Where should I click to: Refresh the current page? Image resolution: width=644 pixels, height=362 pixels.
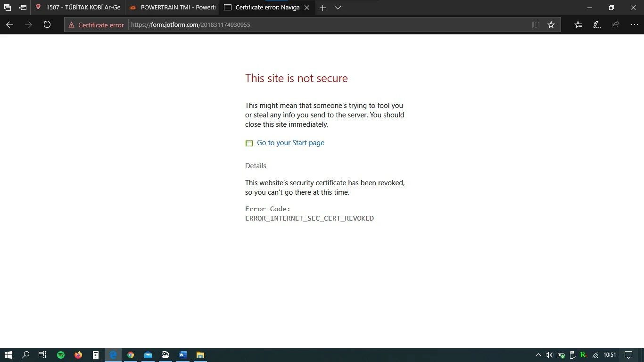point(47,25)
